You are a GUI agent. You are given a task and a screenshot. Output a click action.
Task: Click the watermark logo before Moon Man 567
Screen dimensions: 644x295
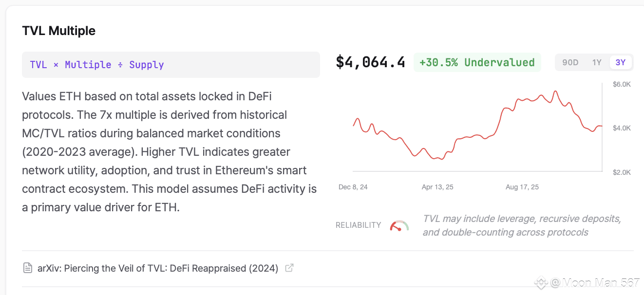point(541,282)
